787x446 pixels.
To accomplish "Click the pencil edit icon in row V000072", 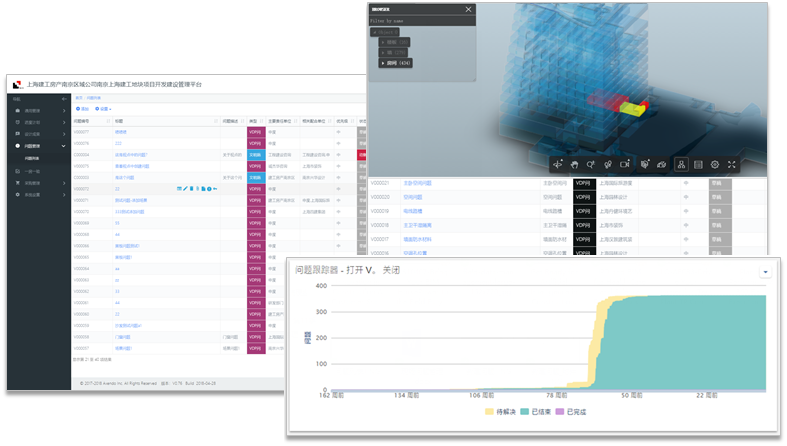I will click(185, 189).
